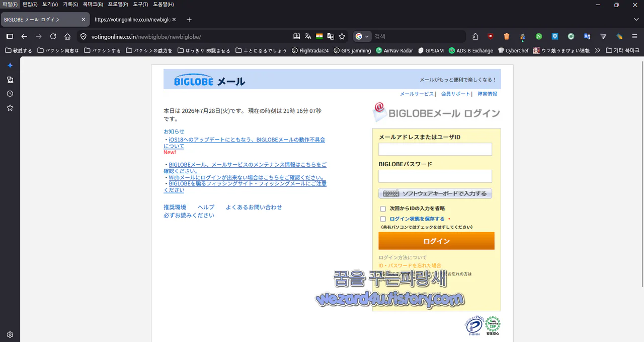This screenshot has height=342, width=644.
Task: Open the 도구(T) menu
Action: point(140,4)
